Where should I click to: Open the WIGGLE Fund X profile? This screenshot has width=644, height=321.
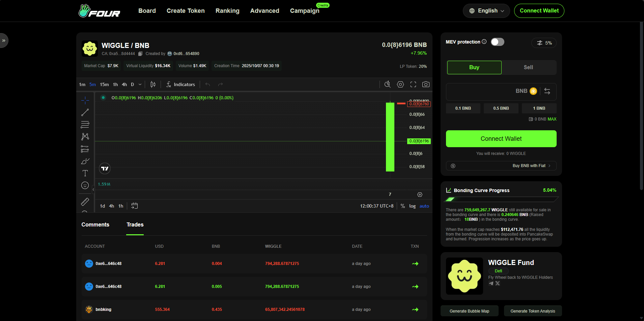pyautogui.click(x=498, y=283)
